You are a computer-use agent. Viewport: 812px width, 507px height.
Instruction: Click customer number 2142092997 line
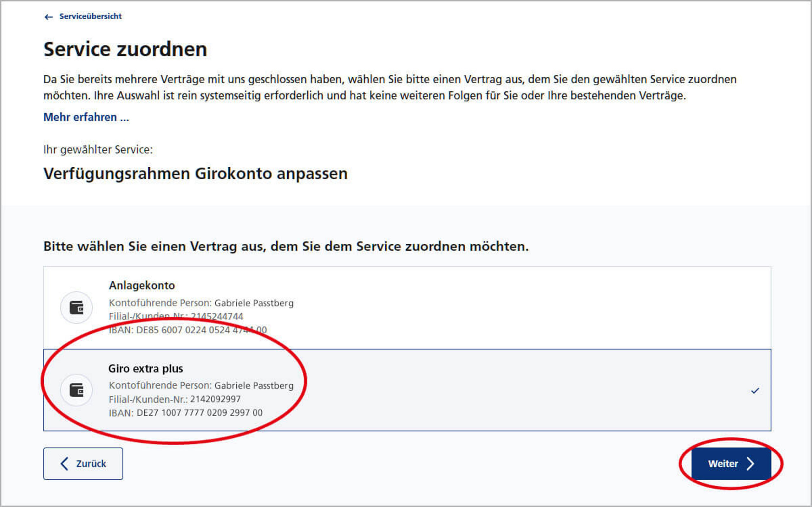[x=174, y=399]
